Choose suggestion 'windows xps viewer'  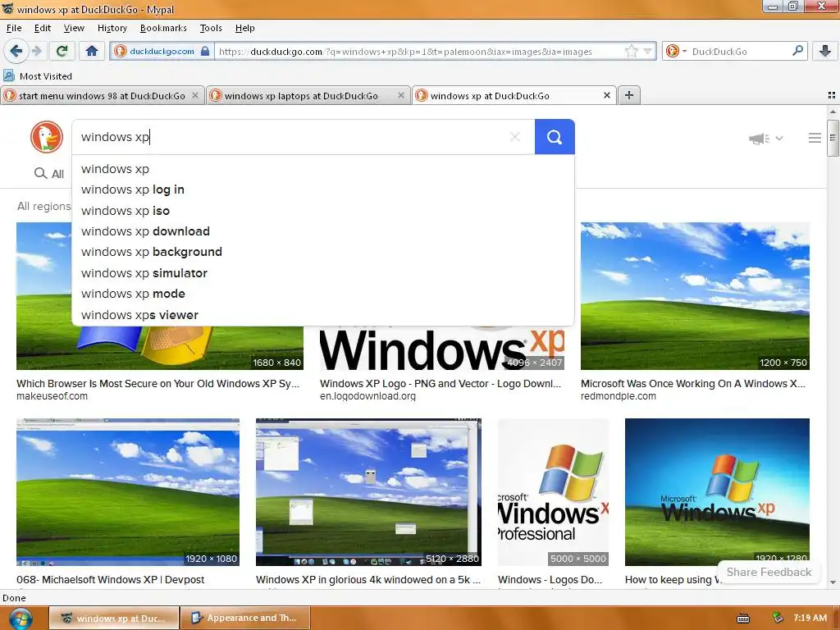click(323, 315)
